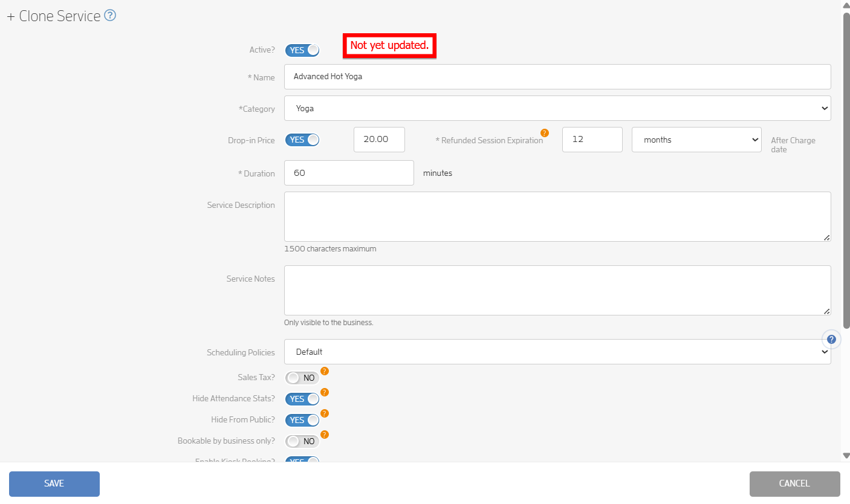850x504 pixels.
Task: Open the months expiration unit dropdown
Action: (x=696, y=140)
